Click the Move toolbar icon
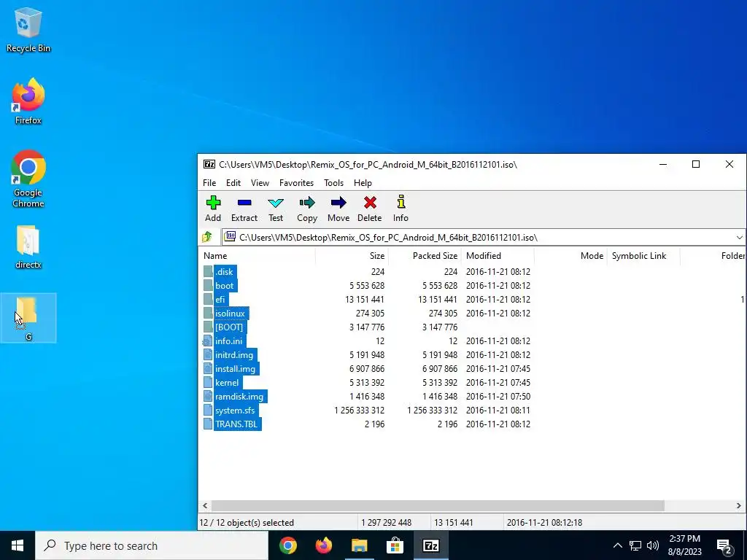The image size is (747, 560). click(x=338, y=209)
